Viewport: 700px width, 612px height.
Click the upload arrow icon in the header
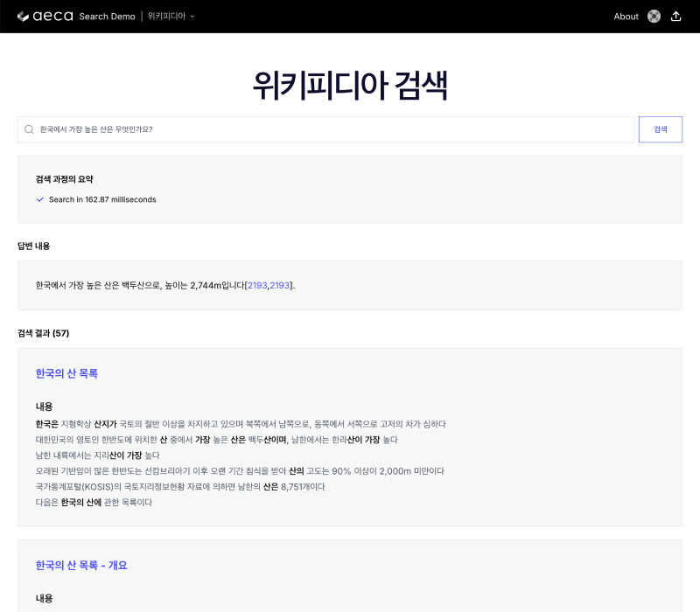coord(675,16)
